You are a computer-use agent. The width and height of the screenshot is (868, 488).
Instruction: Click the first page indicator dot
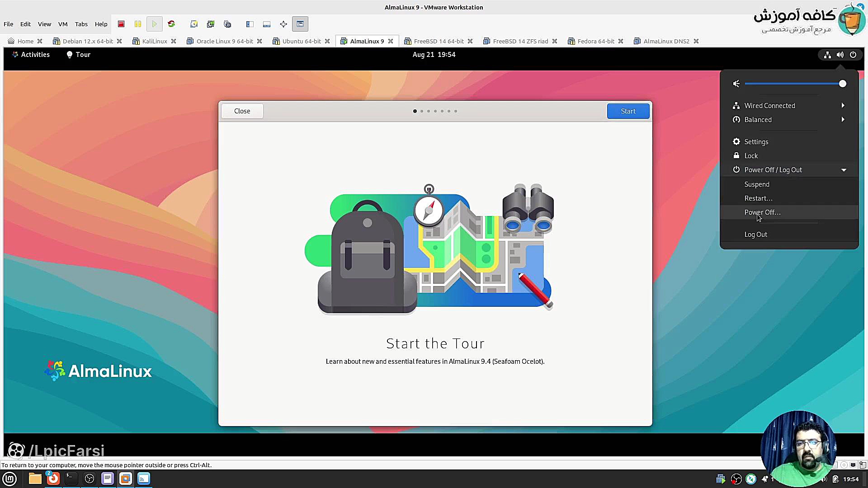click(x=415, y=111)
